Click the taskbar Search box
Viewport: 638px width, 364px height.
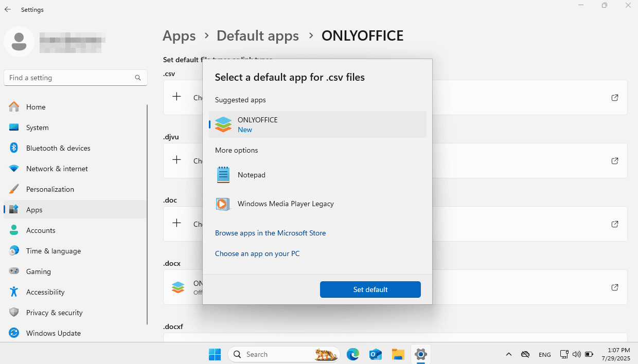pyautogui.click(x=285, y=354)
